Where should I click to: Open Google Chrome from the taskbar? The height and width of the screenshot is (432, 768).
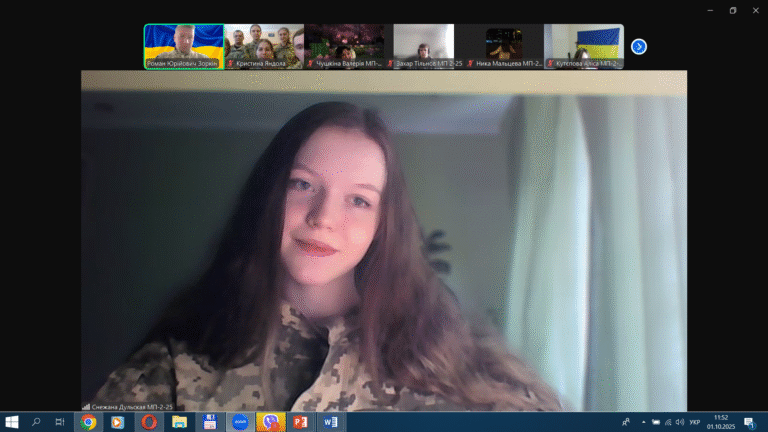click(88, 422)
